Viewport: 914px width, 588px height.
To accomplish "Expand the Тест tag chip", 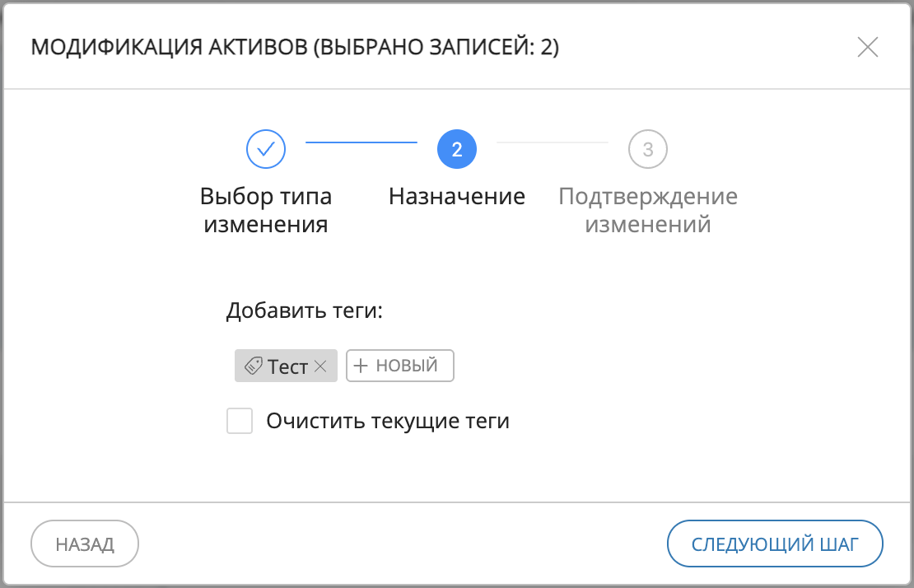I will click(x=284, y=366).
